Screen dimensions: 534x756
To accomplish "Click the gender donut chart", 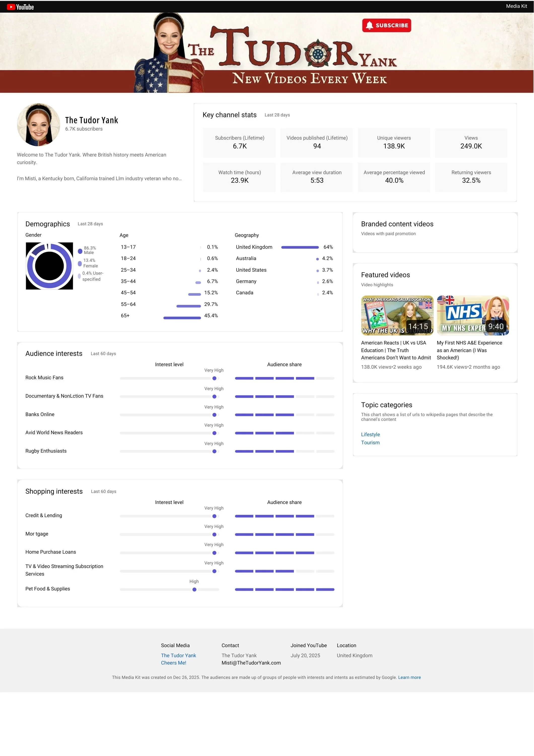I will (x=49, y=266).
